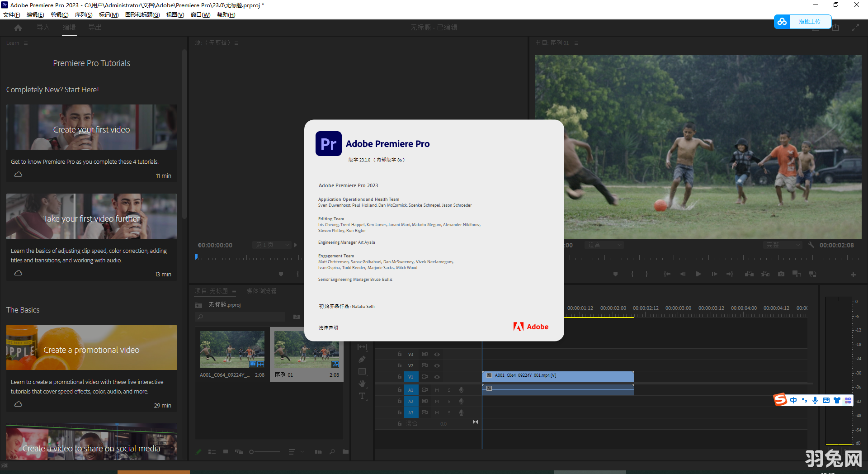
Task: Open the 适合 zoom level dropdown
Action: 604,245
